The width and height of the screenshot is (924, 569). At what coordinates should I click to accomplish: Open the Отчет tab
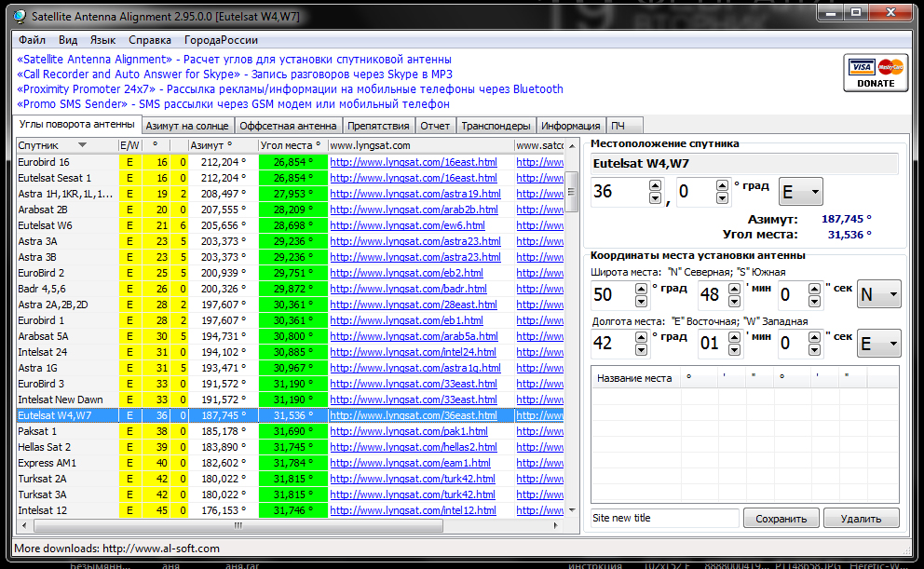point(435,126)
